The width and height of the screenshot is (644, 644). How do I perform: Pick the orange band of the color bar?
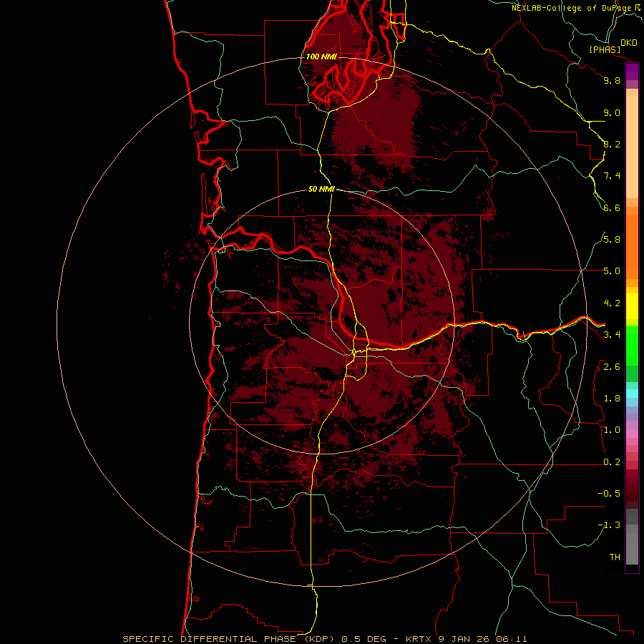(632, 246)
